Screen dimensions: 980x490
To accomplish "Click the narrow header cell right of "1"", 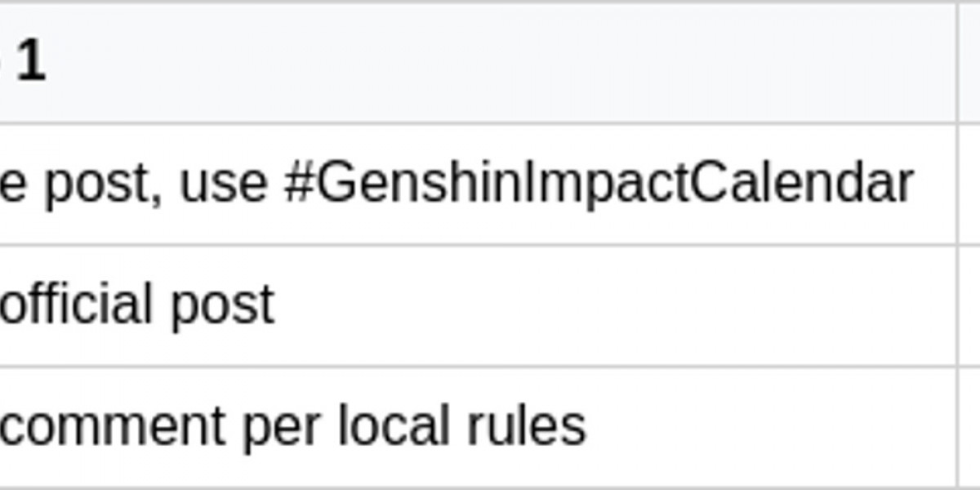I will click(x=969, y=64).
